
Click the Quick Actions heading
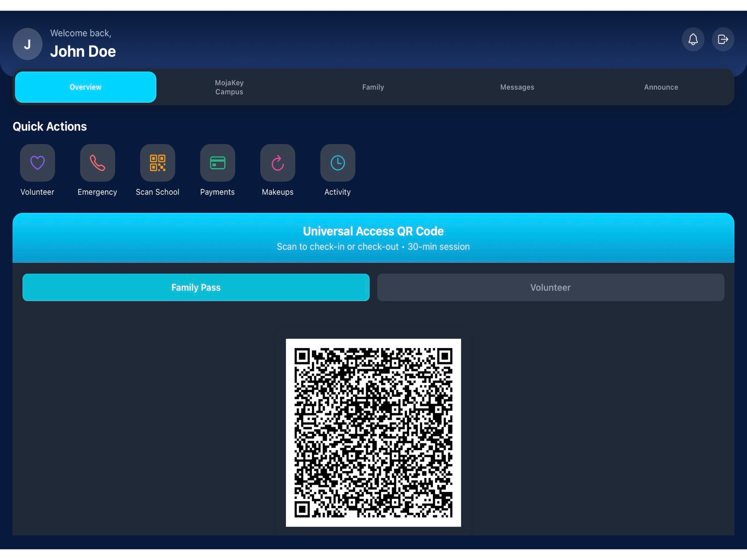point(50,126)
